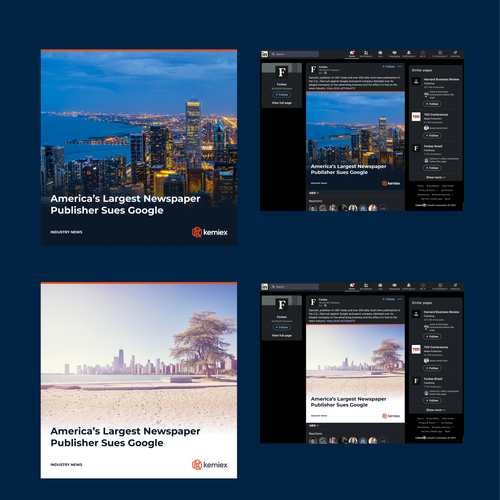Viewport: 500px width, 500px height.
Task: Expand For Business menu in night-skyline LinkedIn window
Action: tap(440, 54)
